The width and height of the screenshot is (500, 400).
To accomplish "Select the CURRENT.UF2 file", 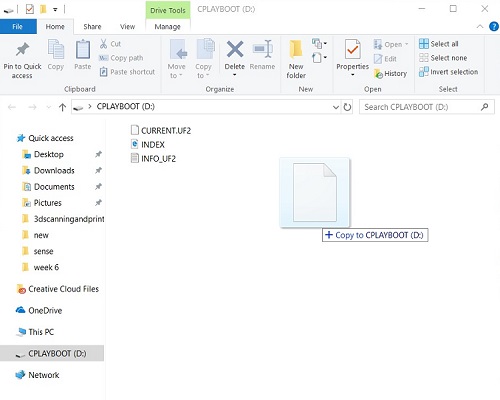I will [161, 130].
